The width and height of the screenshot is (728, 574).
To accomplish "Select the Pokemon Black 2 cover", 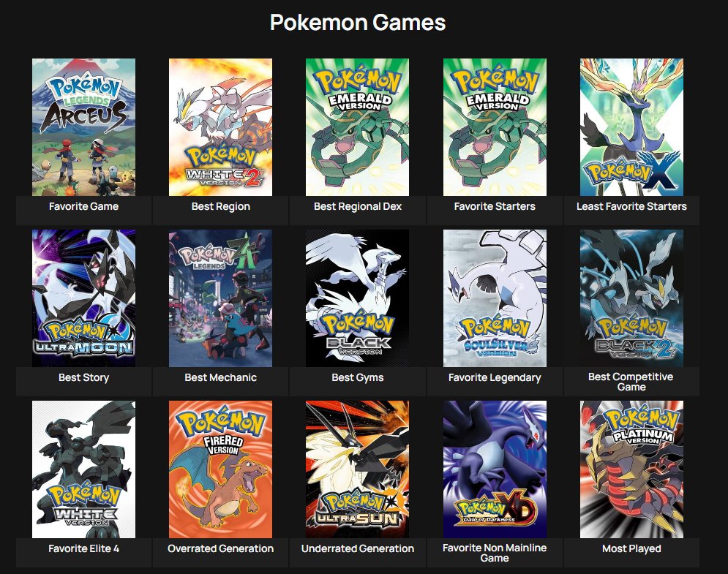I will [x=632, y=298].
